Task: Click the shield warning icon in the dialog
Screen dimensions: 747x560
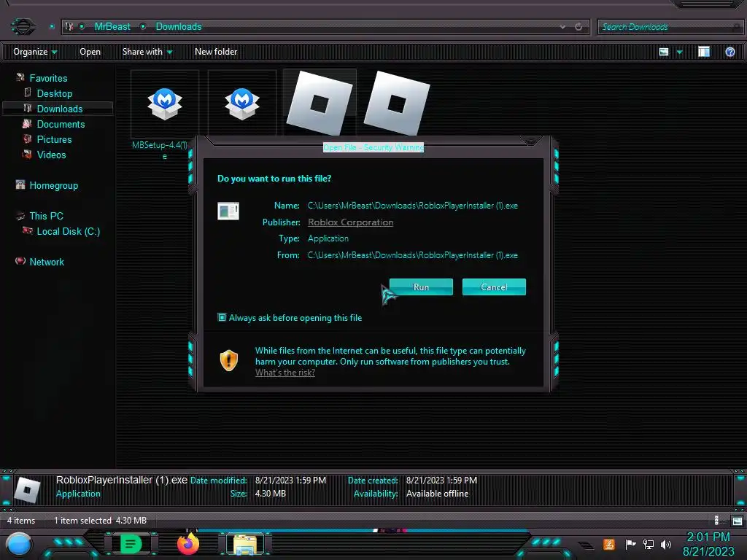Action: coord(228,360)
